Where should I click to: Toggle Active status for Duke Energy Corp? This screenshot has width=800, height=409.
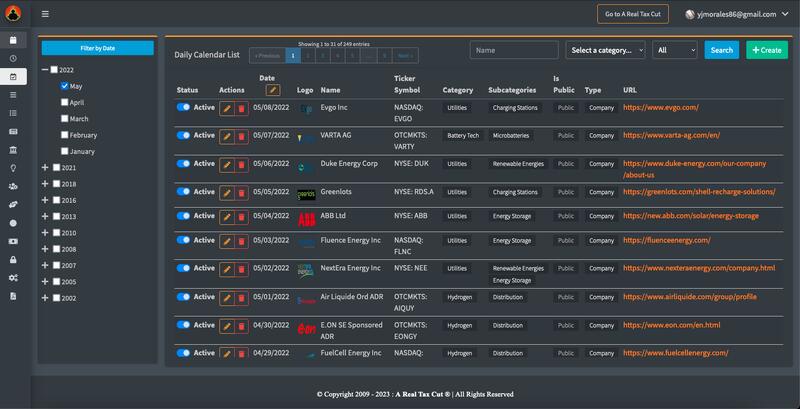click(183, 163)
